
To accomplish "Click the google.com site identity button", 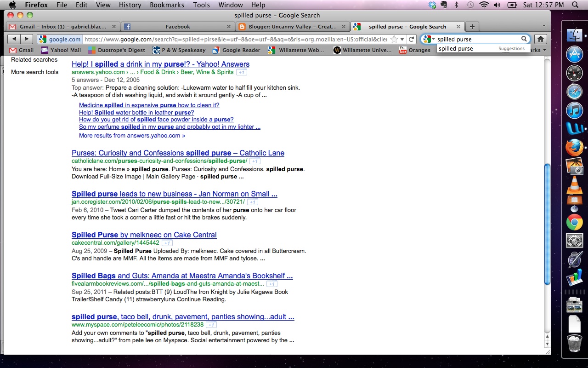I will pyautogui.click(x=60, y=39).
